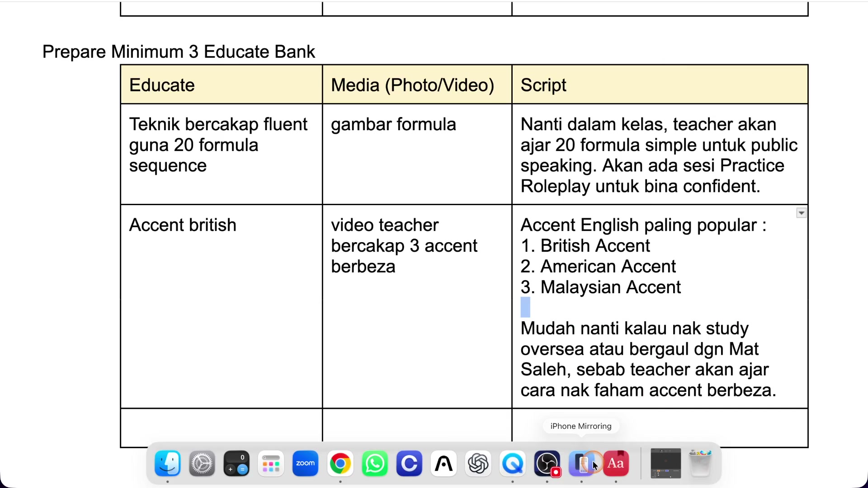Open the black A-logo app icon
Viewport: 868px width, 488px height.
click(x=443, y=464)
